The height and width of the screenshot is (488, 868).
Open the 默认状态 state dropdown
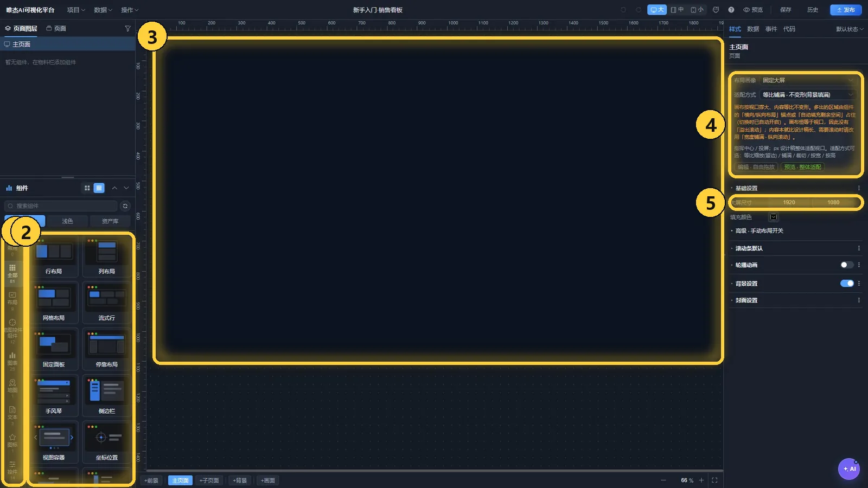click(x=850, y=29)
